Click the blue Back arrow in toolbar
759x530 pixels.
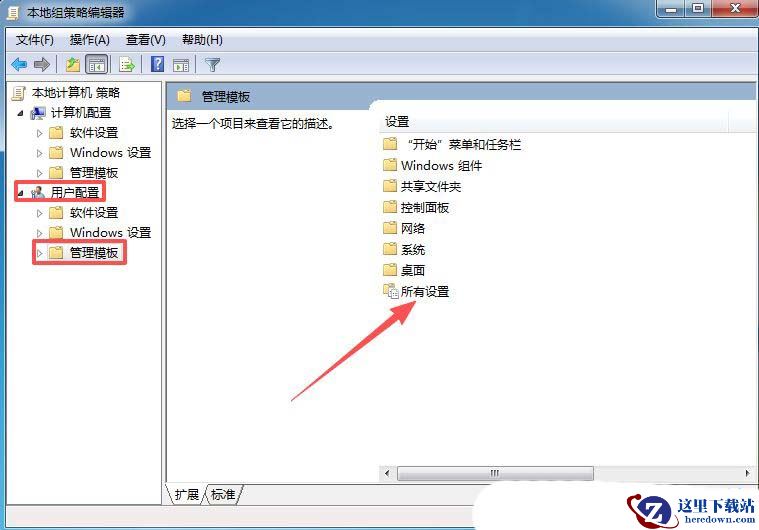point(19,64)
